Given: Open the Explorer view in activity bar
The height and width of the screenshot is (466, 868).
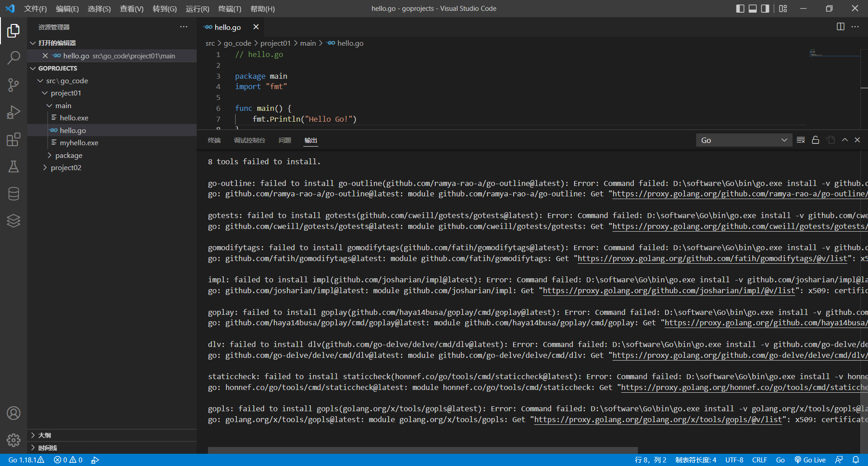Looking at the screenshot, I should pos(14,31).
